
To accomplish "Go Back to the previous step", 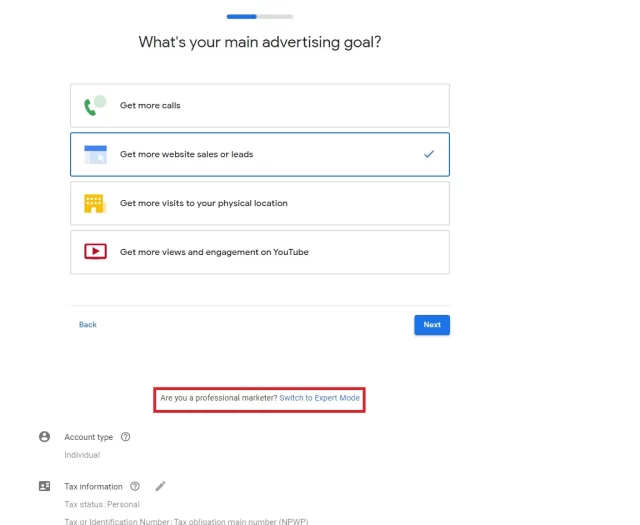I will 88,324.
